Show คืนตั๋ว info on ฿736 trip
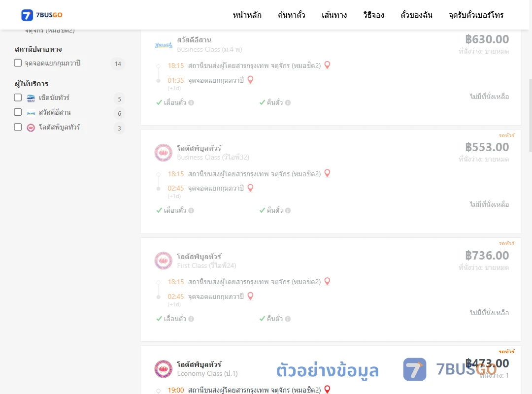The height and width of the screenshot is (394, 532). pyautogui.click(x=288, y=319)
